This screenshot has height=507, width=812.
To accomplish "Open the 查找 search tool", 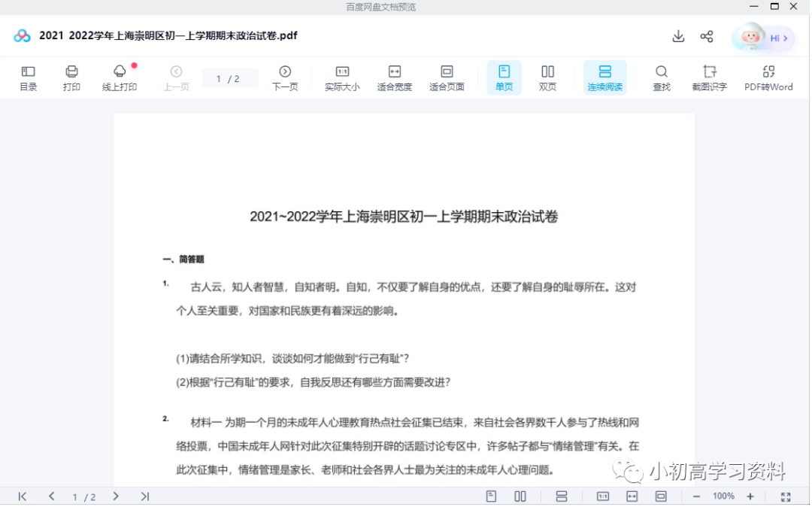I will click(662, 78).
